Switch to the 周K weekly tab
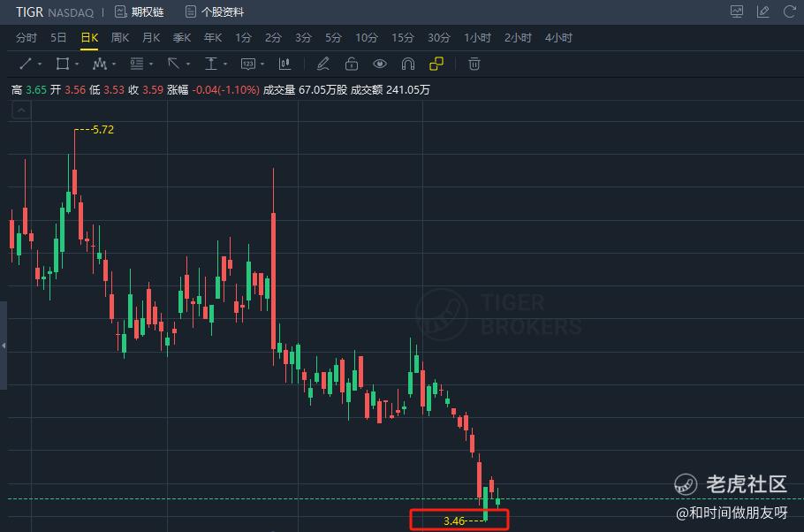 click(120, 37)
